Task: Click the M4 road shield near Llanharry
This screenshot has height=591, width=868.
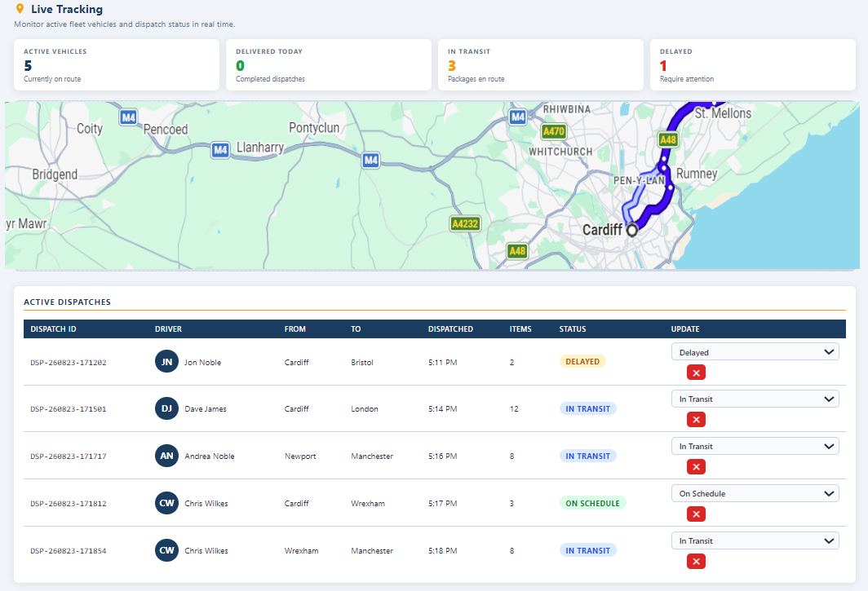Action: coord(220,150)
